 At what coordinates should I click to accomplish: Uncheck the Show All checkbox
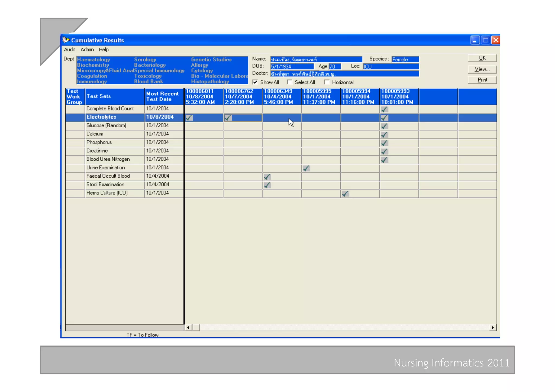tap(255, 82)
